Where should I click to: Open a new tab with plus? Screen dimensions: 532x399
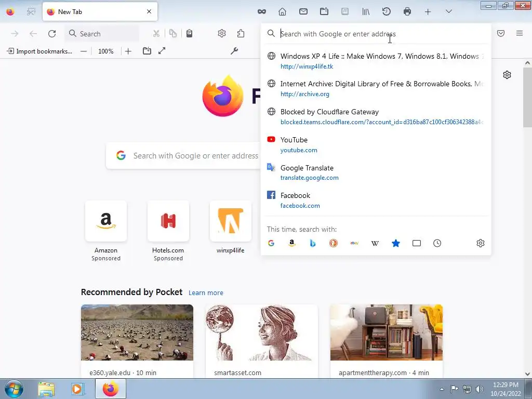tap(428, 12)
